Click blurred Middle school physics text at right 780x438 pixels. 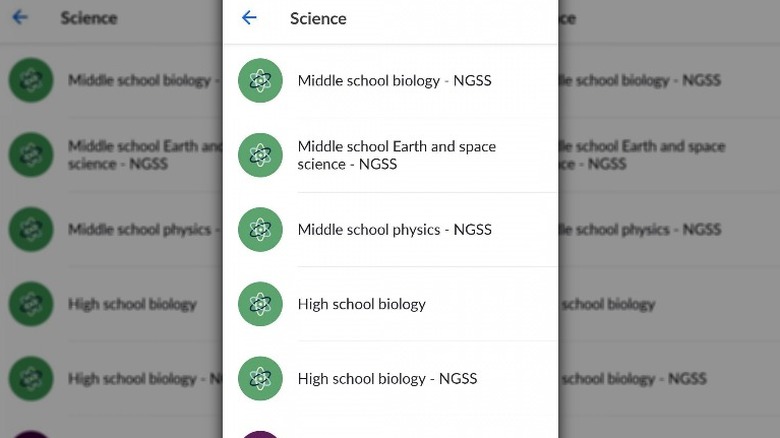coord(640,230)
